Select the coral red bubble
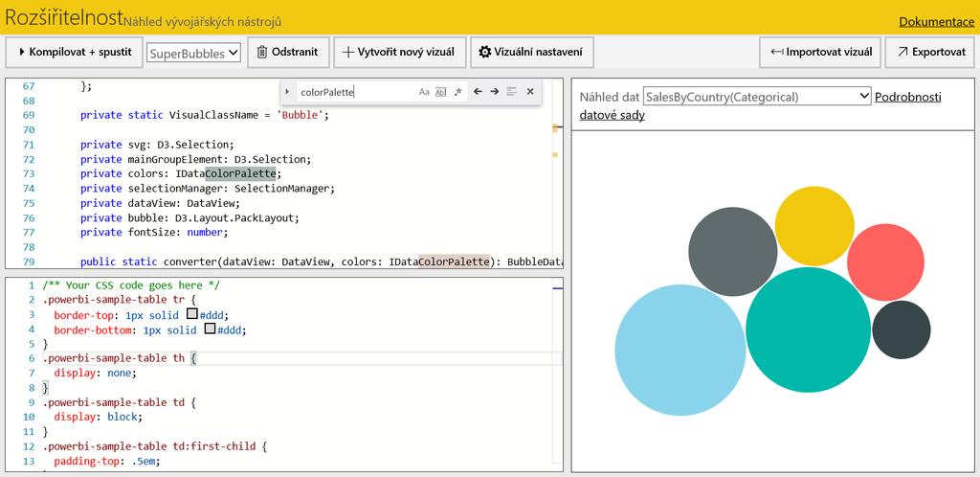980x477 pixels. (x=885, y=262)
